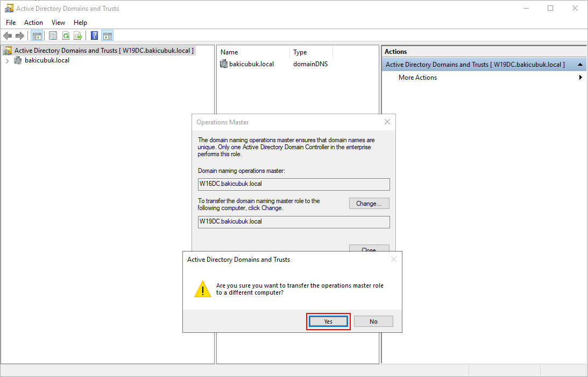The width and height of the screenshot is (588, 377).
Task: Click the Forward arrow in the toolbar
Action: coord(20,36)
